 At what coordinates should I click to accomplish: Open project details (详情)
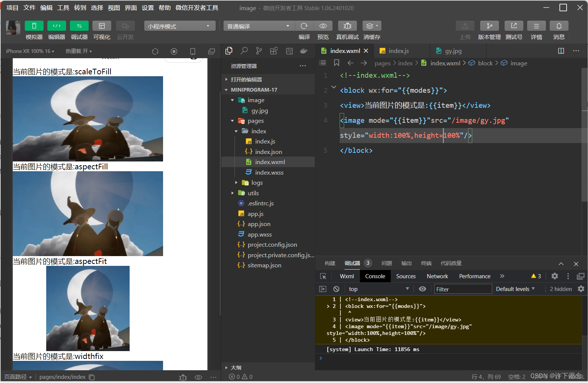[537, 26]
